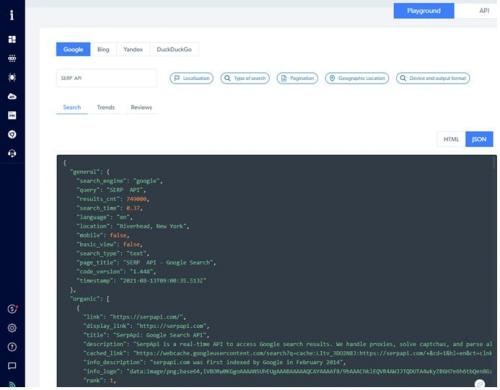Select the Yandex search engine tab
500x390 pixels.
click(133, 49)
